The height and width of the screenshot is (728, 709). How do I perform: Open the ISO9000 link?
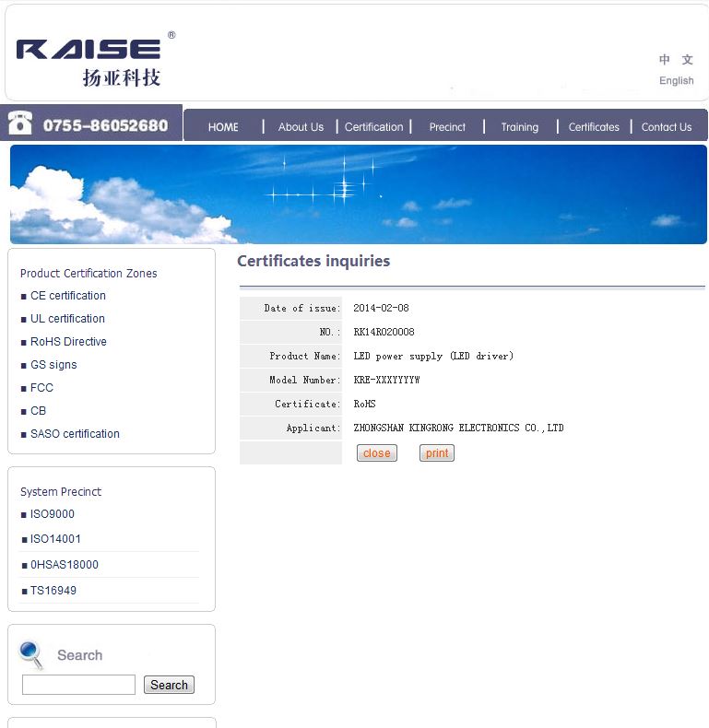click(52, 514)
